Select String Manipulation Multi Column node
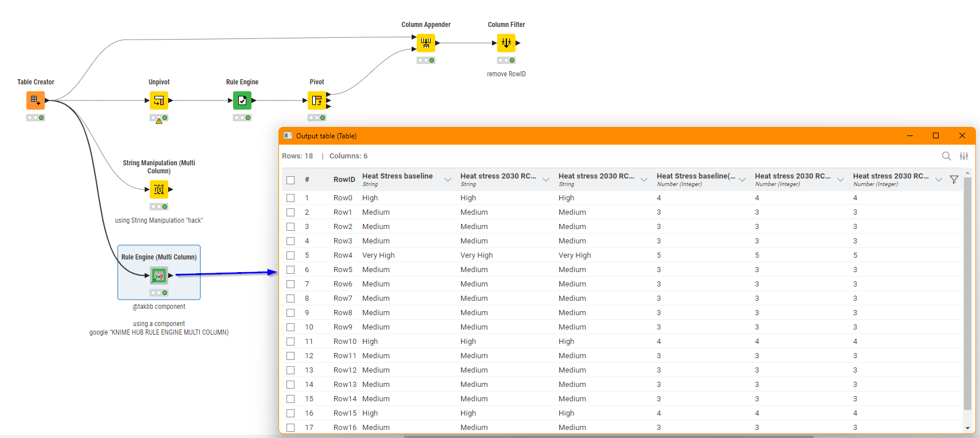This screenshot has width=980, height=438. [x=159, y=189]
